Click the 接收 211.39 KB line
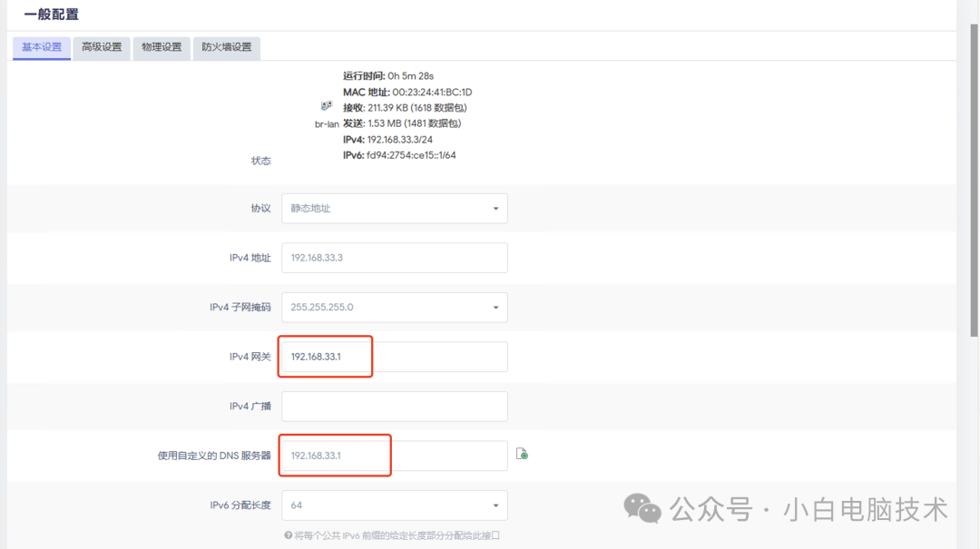Screen dimensions: 980x549 pos(405,108)
